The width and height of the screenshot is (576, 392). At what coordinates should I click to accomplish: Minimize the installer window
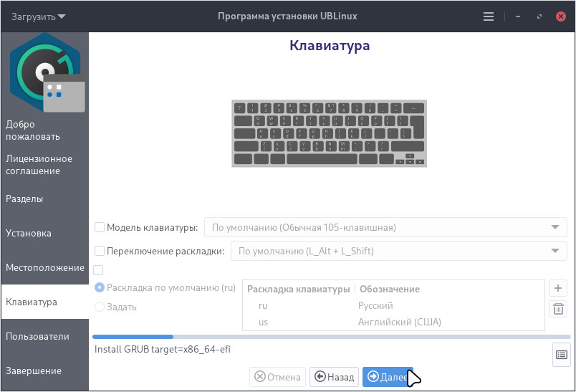click(x=517, y=16)
